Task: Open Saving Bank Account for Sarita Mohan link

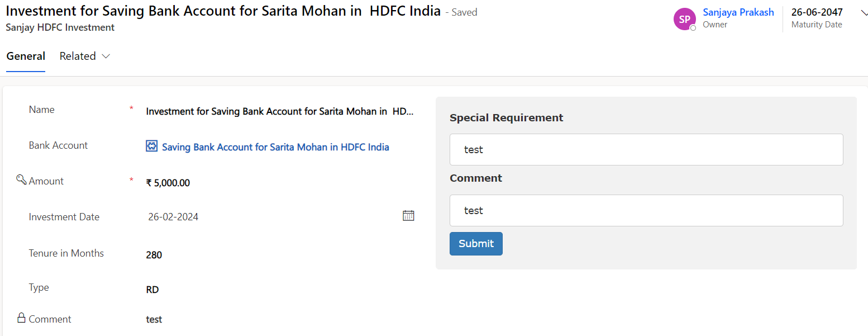Action: click(275, 147)
